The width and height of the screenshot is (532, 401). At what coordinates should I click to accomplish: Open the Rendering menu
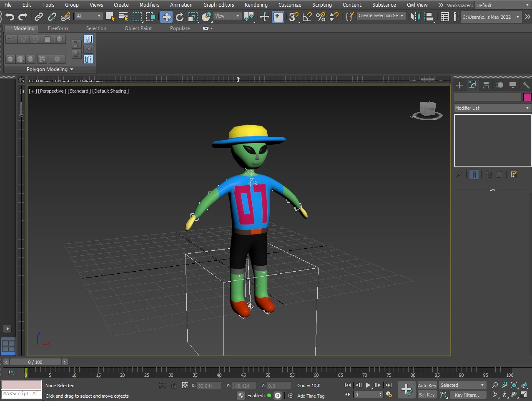tap(256, 5)
